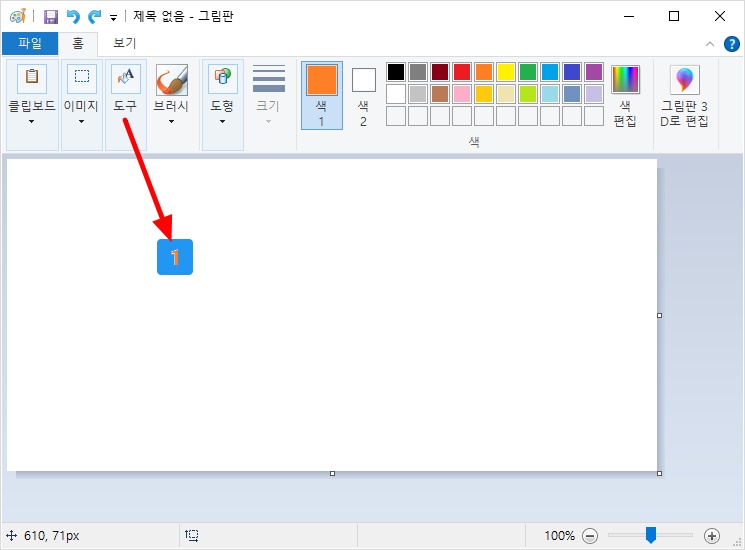Pick the light turquoise color swatch

pyautogui.click(x=550, y=94)
